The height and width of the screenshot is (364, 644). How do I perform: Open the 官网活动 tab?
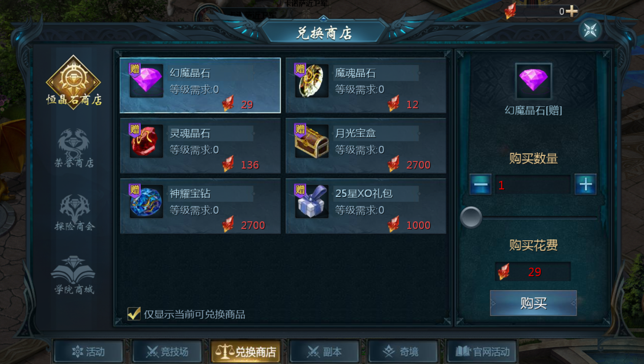click(482, 351)
